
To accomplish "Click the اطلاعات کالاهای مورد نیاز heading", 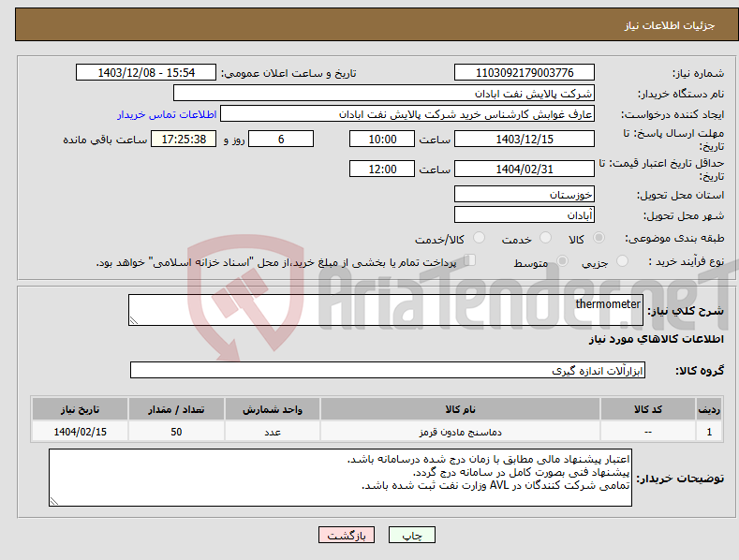I will [656, 339].
